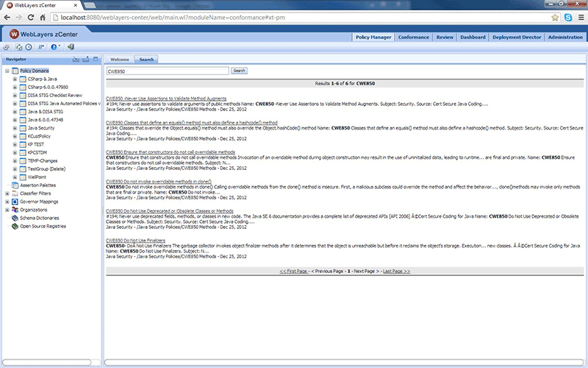Go to Last Page link

click(396, 271)
